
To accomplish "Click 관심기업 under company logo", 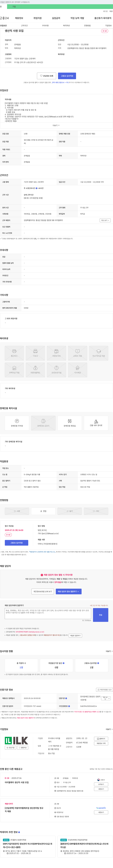I will [x=10, y=748].
